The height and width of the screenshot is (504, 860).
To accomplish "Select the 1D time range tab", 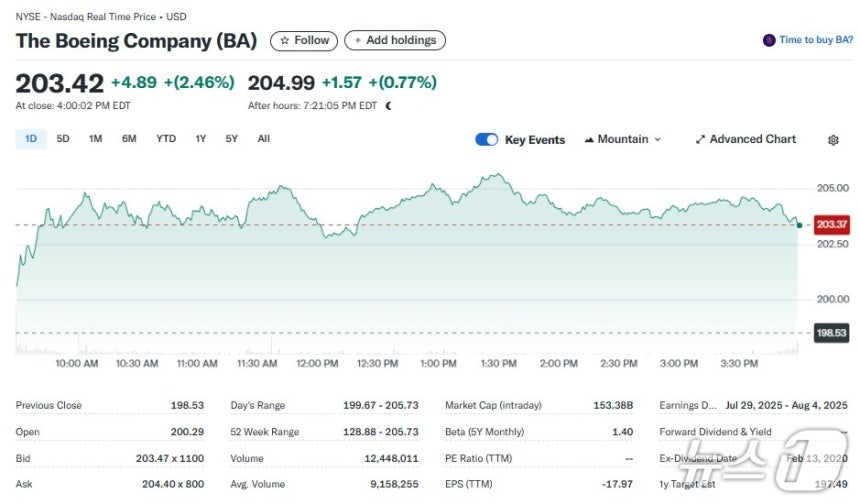I will tap(31, 139).
